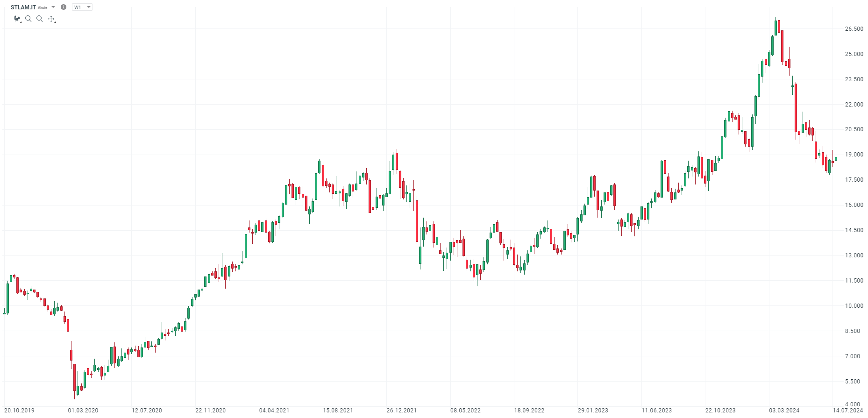This screenshot has height=418, width=868.
Task: Click the zoom out magnifier icon
Action: pyautogui.click(x=28, y=19)
